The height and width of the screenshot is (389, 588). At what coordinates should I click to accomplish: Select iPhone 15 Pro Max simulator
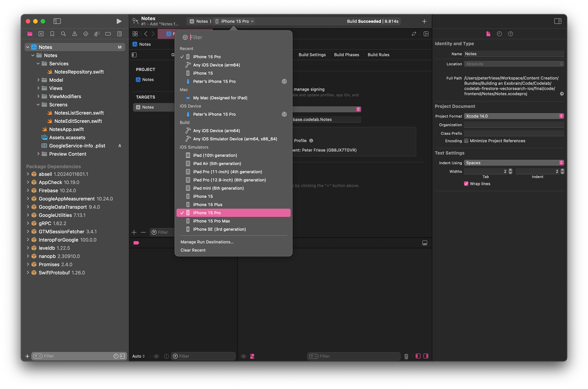click(212, 221)
